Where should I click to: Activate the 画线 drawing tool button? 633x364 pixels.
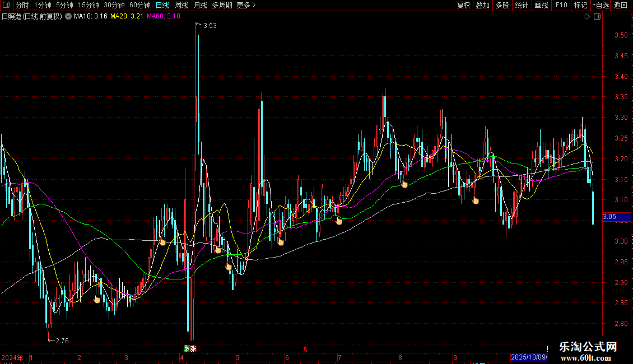pyautogui.click(x=541, y=5)
